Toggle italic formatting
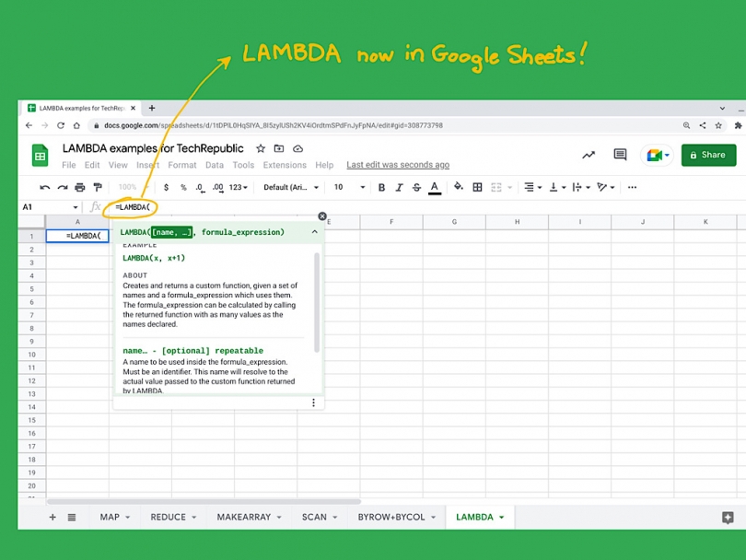This screenshot has height=560, width=746. point(399,187)
